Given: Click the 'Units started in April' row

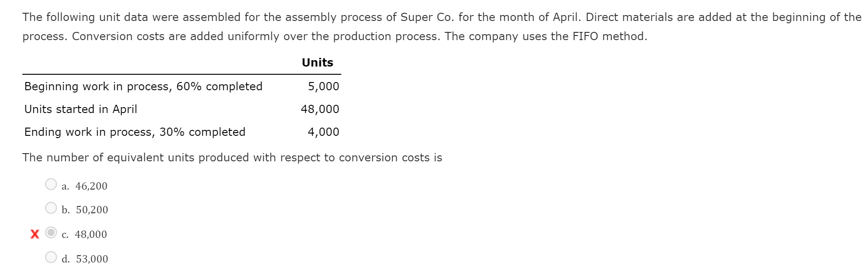Looking at the screenshot, I should pyautogui.click(x=81, y=109).
